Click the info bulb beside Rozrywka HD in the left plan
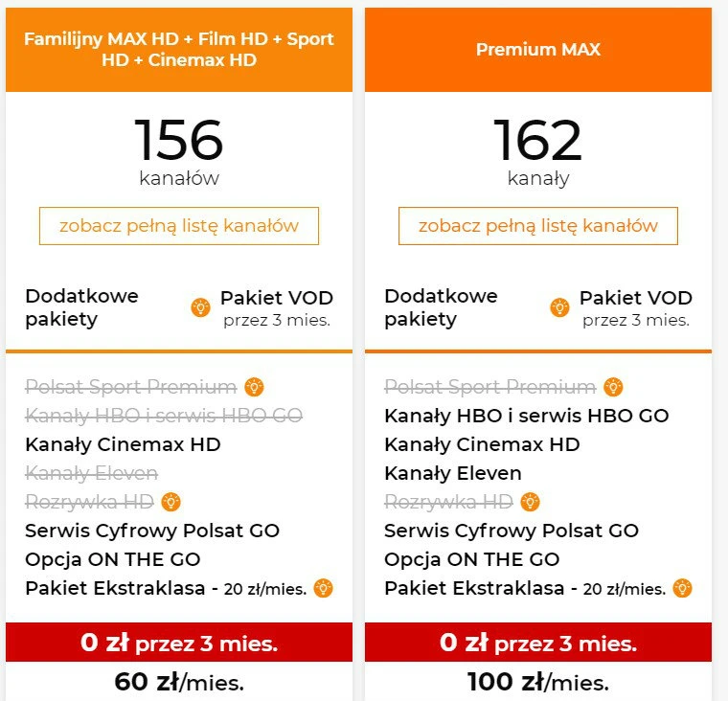This screenshot has height=701, width=728. [171, 502]
